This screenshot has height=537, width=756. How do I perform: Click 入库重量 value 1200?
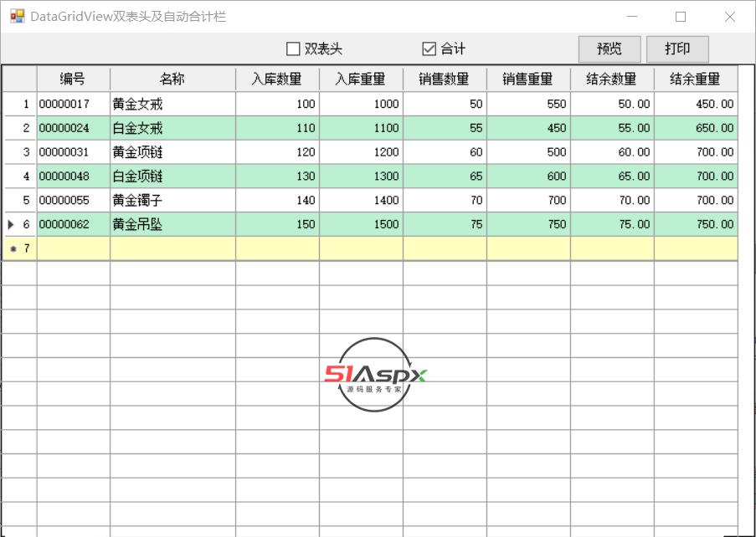[x=361, y=152]
